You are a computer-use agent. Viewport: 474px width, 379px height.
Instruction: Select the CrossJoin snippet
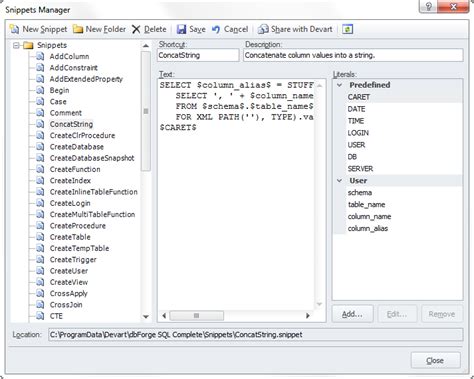66,305
